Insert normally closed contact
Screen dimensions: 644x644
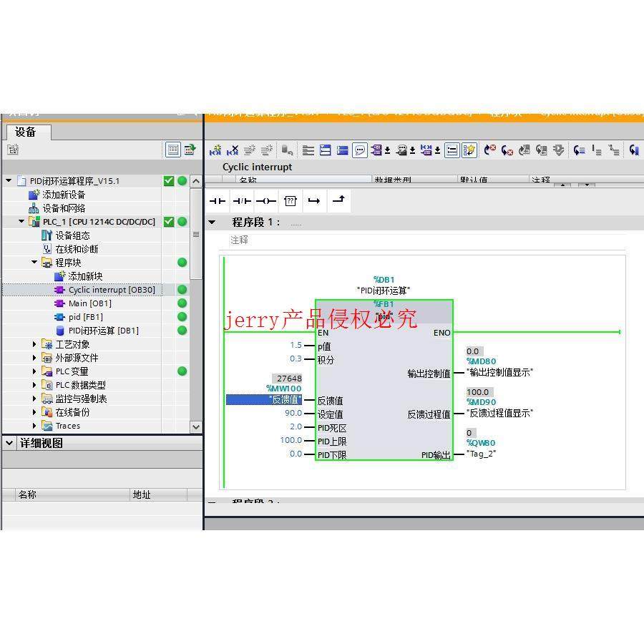pos(242,201)
